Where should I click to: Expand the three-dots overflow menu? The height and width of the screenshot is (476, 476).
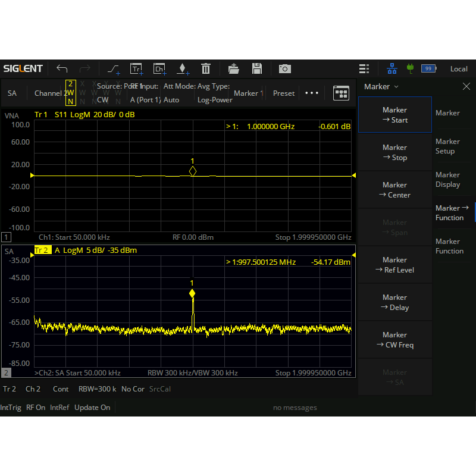(312, 93)
